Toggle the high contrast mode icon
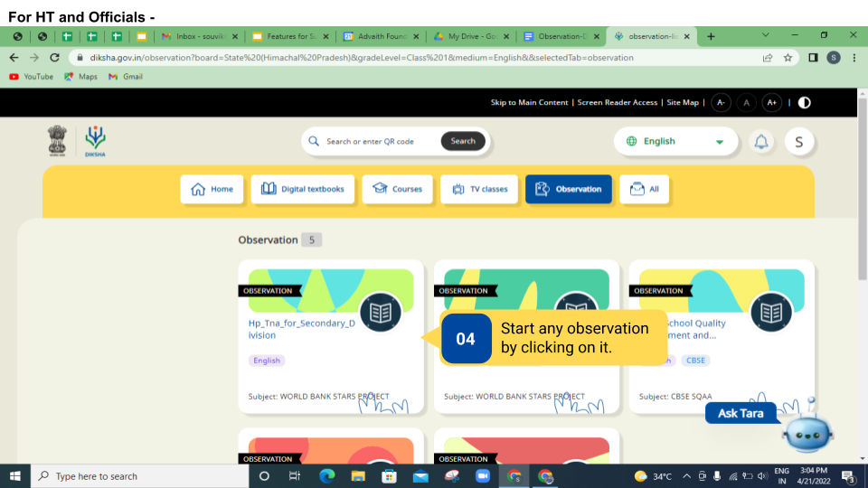868x488 pixels. point(804,103)
